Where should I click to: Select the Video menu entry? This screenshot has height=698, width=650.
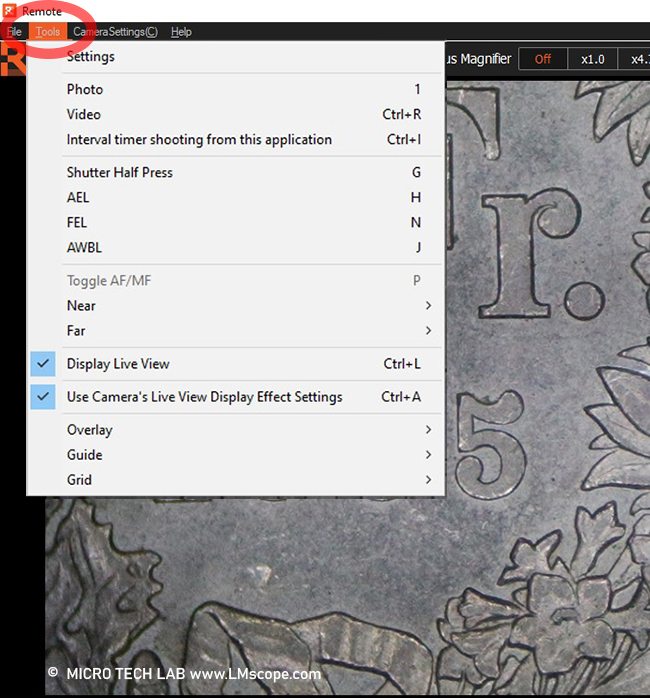(x=236, y=114)
